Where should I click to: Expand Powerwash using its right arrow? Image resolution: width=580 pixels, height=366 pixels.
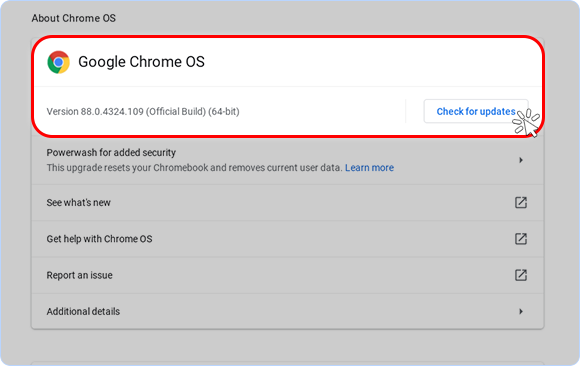(x=521, y=160)
